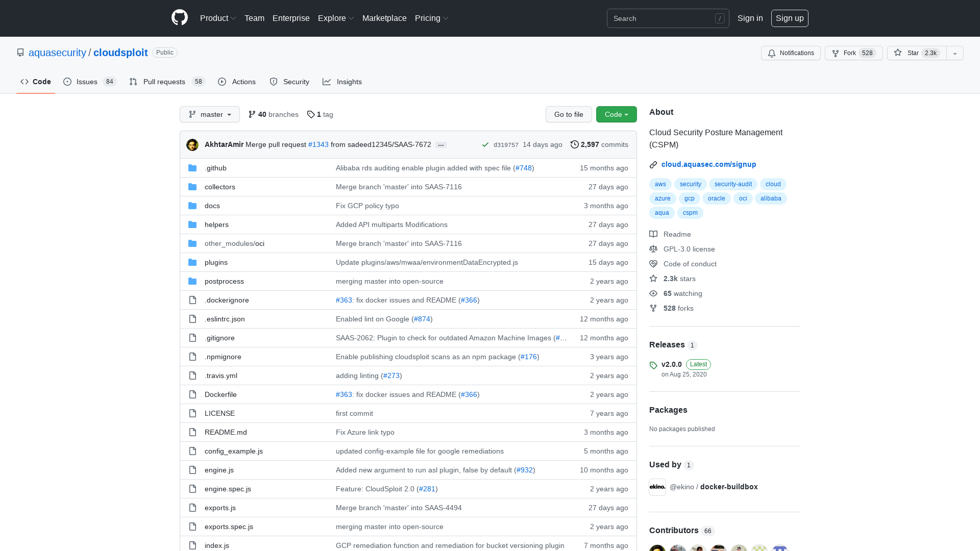Click the collectors folder icon
This screenshot has height=551, width=980.
tap(192, 187)
